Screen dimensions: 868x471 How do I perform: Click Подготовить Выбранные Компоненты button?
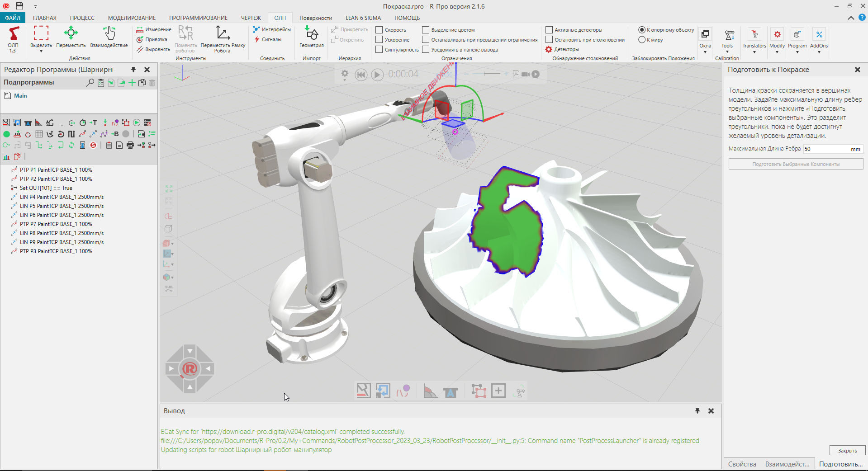click(x=795, y=164)
